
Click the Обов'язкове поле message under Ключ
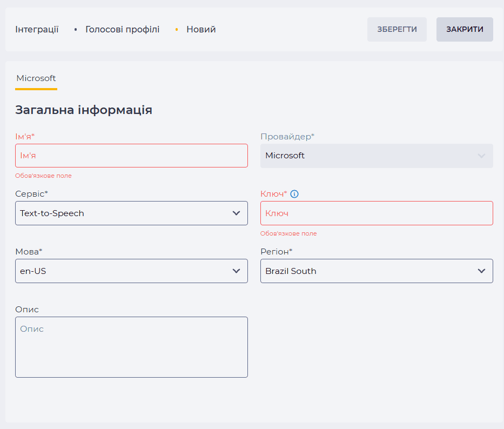(x=288, y=233)
